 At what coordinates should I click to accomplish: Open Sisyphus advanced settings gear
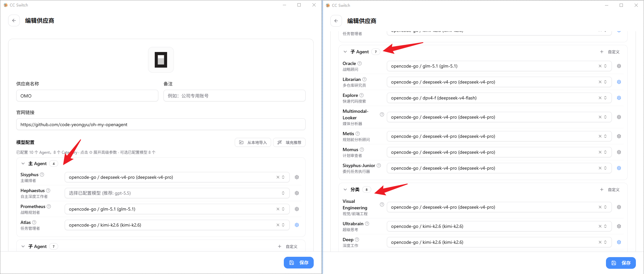[x=297, y=177]
